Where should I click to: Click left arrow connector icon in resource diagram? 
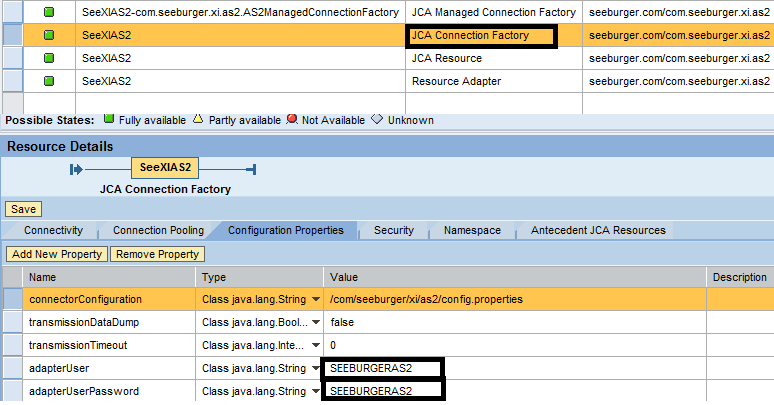[x=76, y=169]
